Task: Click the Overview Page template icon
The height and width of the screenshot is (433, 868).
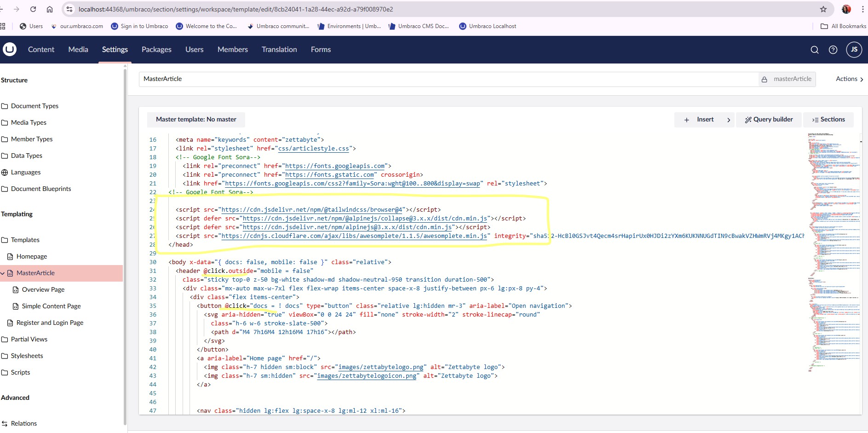Action: coord(16,289)
